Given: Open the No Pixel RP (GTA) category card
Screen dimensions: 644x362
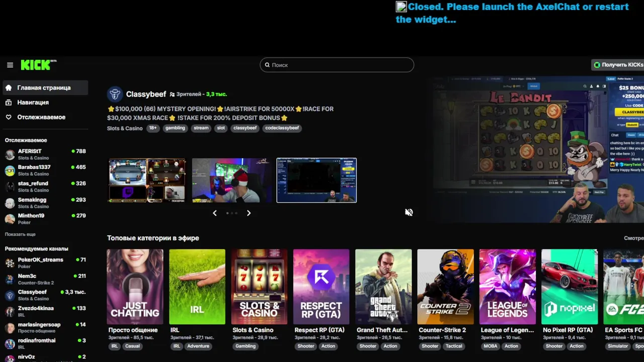Looking at the screenshot, I should pos(570,287).
